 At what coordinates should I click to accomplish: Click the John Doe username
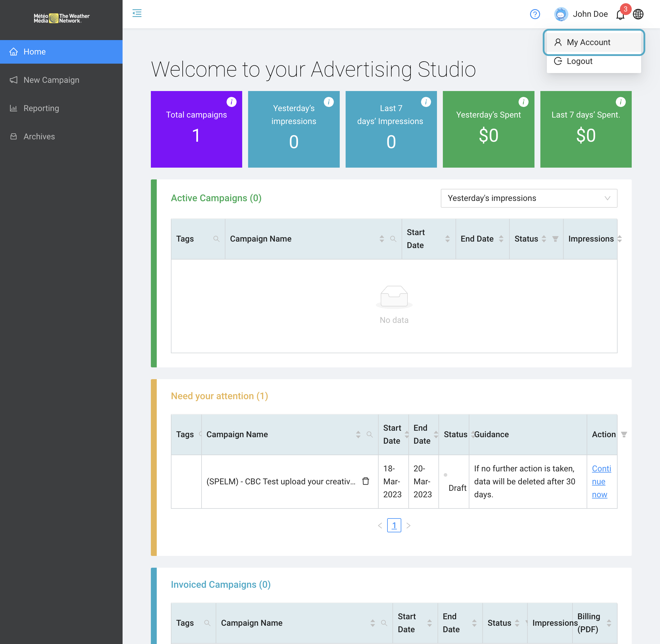click(590, 14)
